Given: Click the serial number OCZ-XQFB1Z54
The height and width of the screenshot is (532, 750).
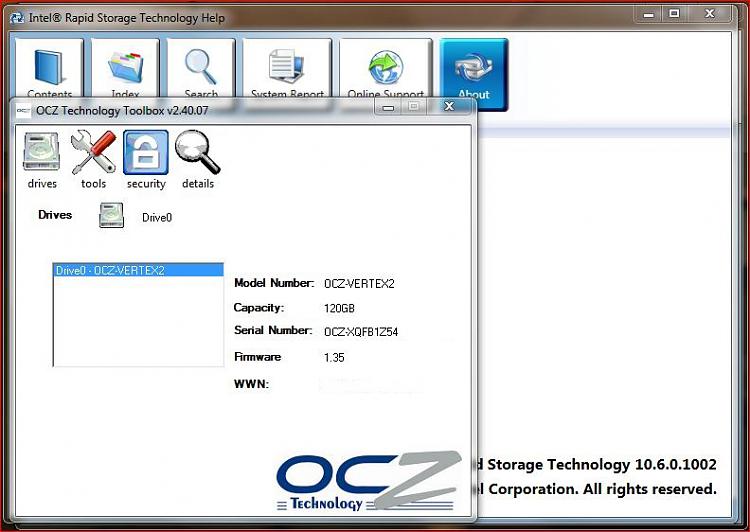Looking at the screenshot, I should click(361, 332).
